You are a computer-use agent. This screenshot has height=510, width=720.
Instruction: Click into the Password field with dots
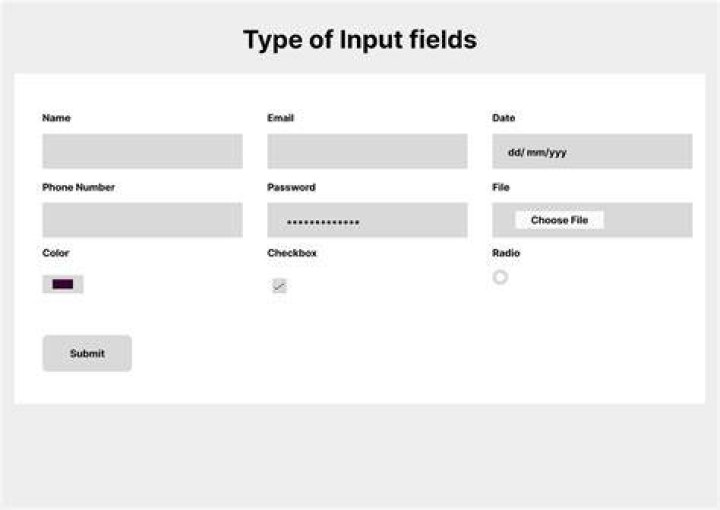click(x=367, y=220)
